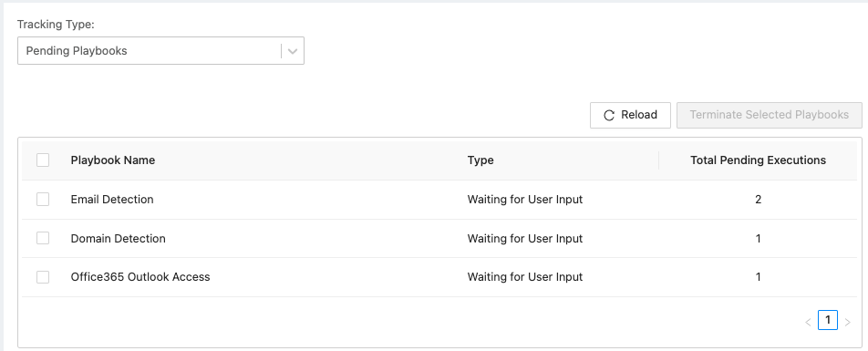Click Email Detection's pending count 2

pos(758,200)
